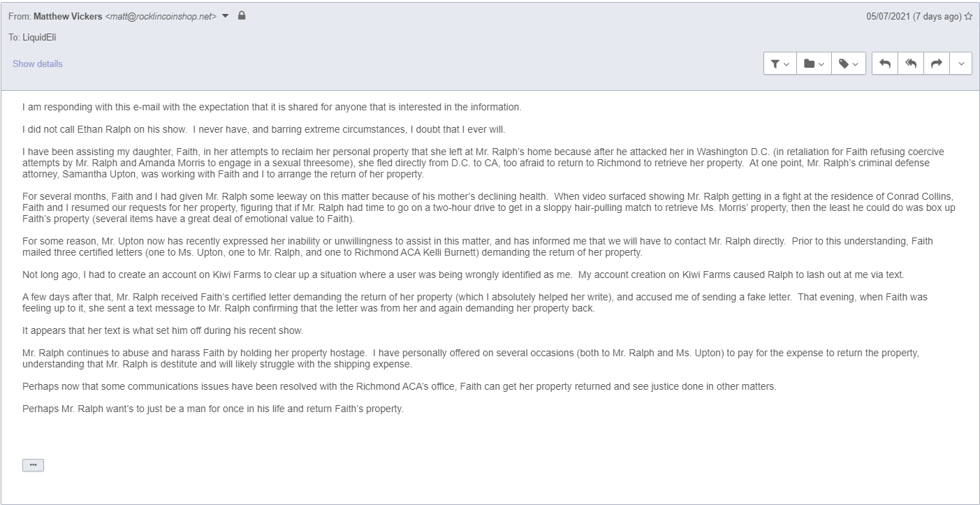Expand the sender options arrow beside the address

[226, 17]
